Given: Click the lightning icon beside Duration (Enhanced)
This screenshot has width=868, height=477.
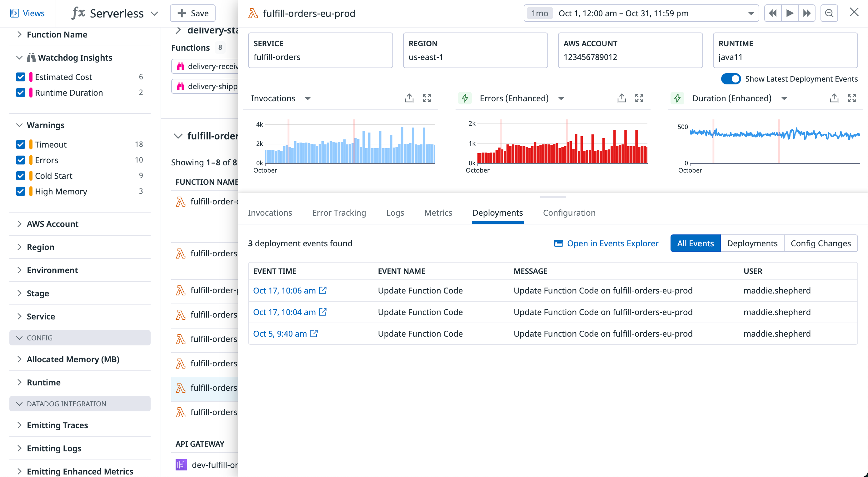Looking at the screenshot, I should [677, 98].
